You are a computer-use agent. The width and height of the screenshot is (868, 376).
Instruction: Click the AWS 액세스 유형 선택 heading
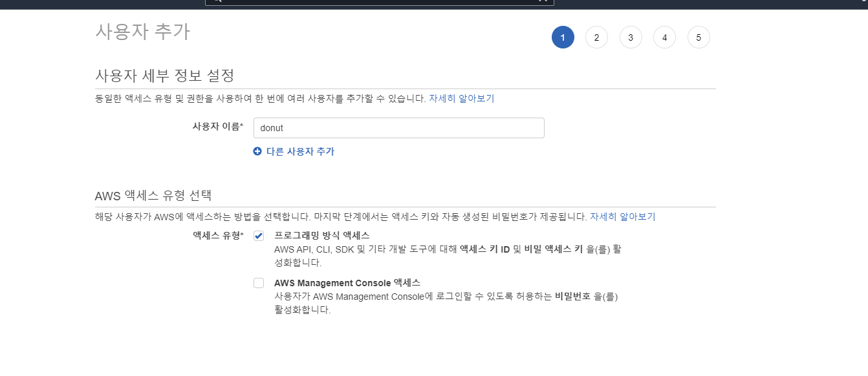click(x=153, y=195)
